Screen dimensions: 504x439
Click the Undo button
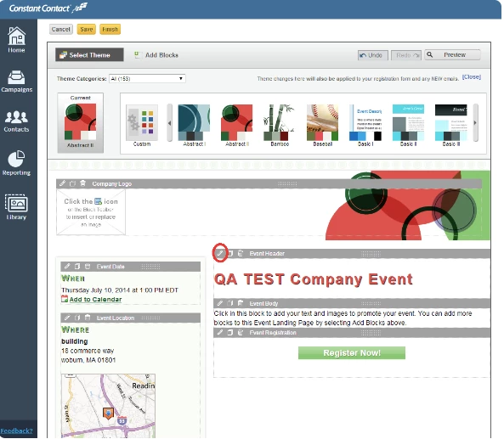[373, 55]
